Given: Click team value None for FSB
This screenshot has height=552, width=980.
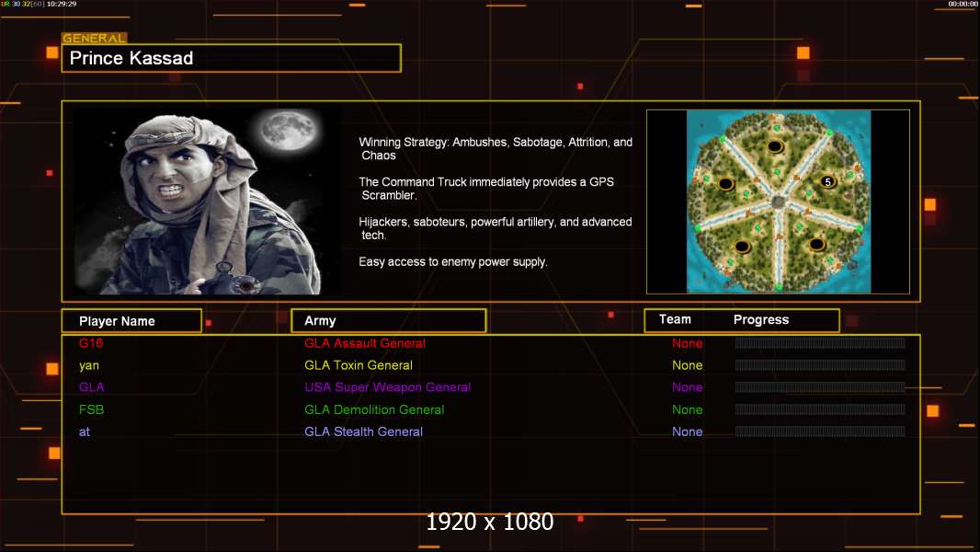Looking at the screenshot, I should 687,410.
